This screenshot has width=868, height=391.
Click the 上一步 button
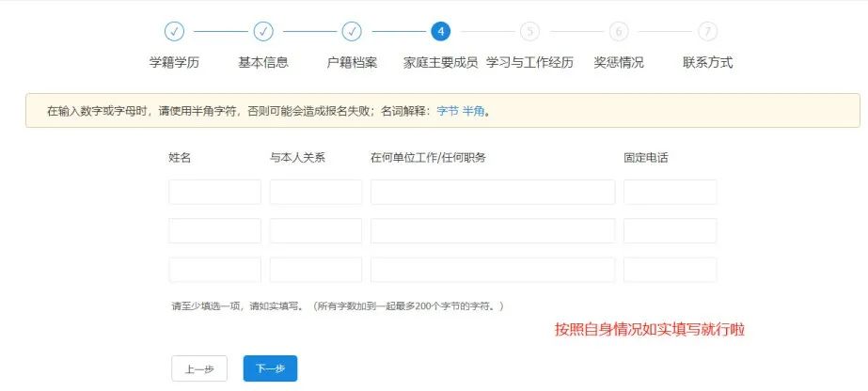pyautogui.click(x=199, y=368)
